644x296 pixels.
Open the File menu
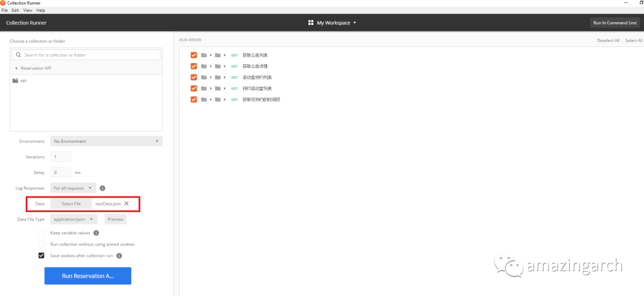(x=5, y=10)
